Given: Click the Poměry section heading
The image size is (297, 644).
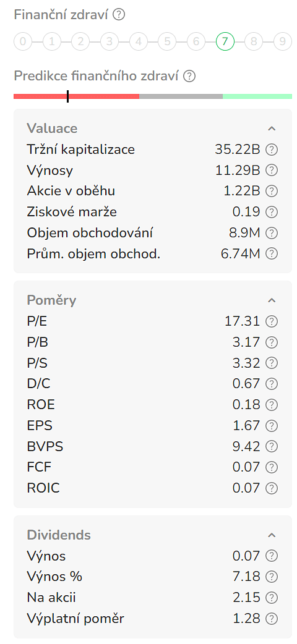Looking at the screenshot, I should coord(51,300).
